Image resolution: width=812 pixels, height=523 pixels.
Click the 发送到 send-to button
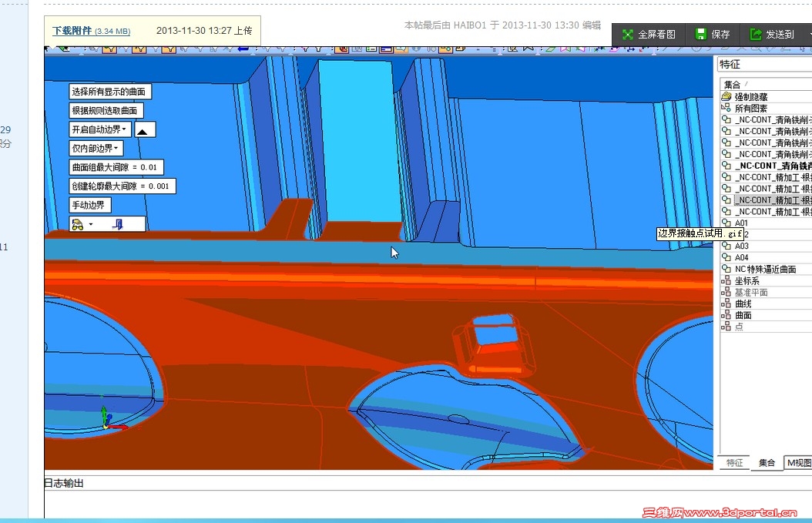point(772,34)
